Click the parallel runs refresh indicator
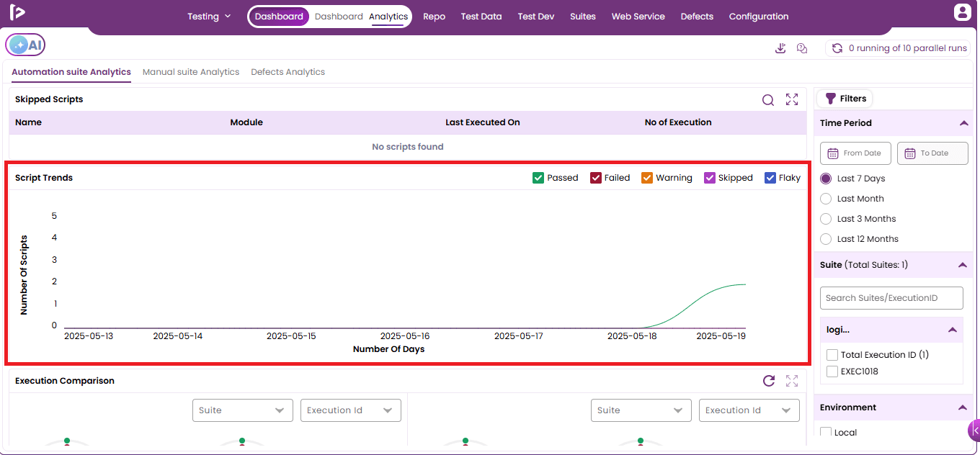 (x=837, y=48)
